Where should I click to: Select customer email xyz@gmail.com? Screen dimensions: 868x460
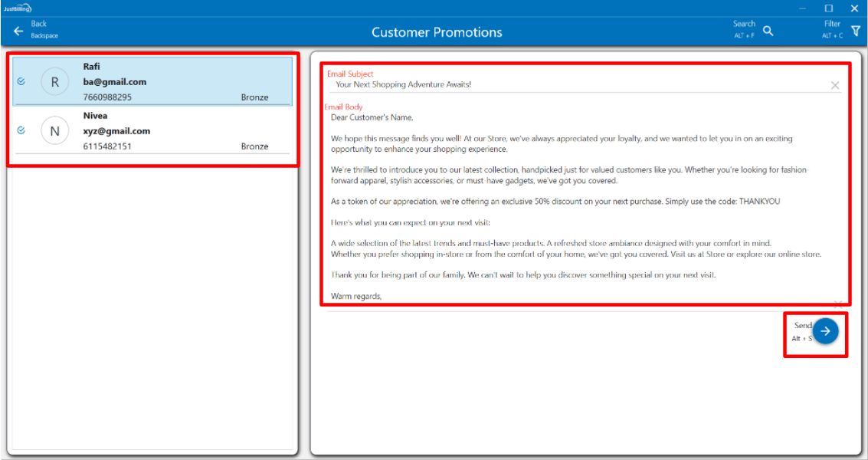click(116, 131)
